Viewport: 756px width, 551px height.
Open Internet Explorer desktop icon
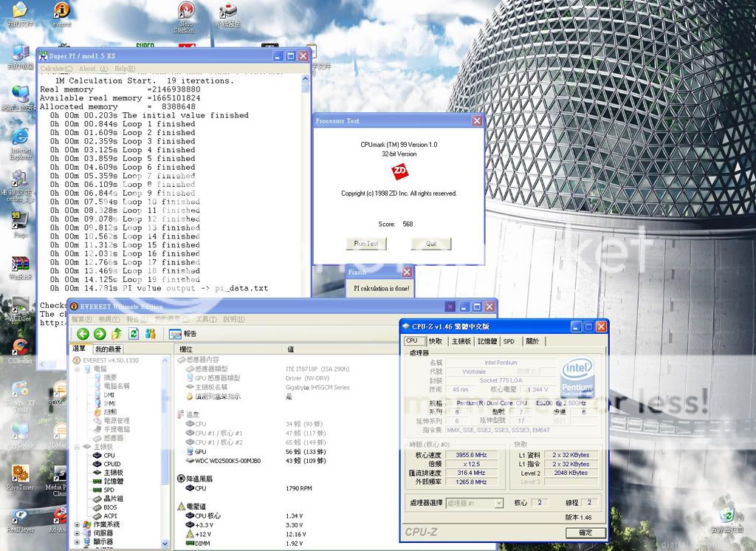20,143
